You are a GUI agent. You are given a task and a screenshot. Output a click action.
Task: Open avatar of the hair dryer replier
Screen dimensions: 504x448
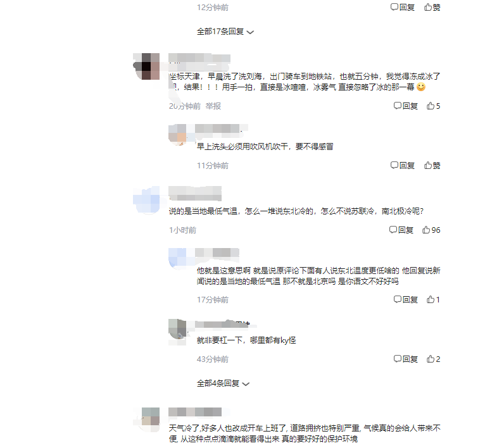(x=177, y=134)
